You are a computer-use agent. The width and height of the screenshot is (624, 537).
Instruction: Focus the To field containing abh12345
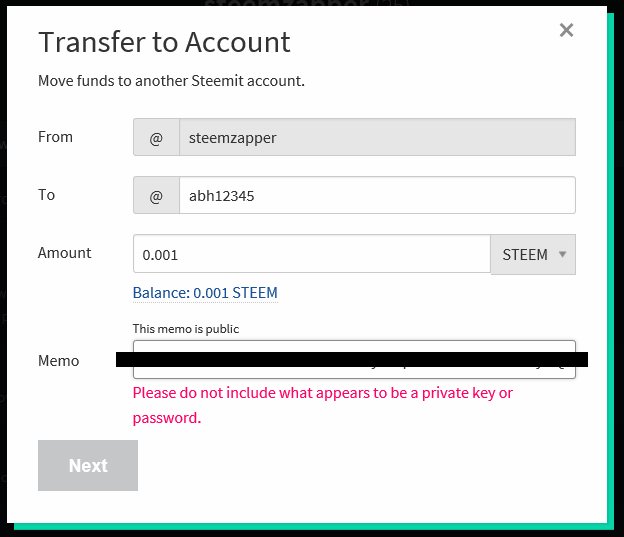pos(376,196)
